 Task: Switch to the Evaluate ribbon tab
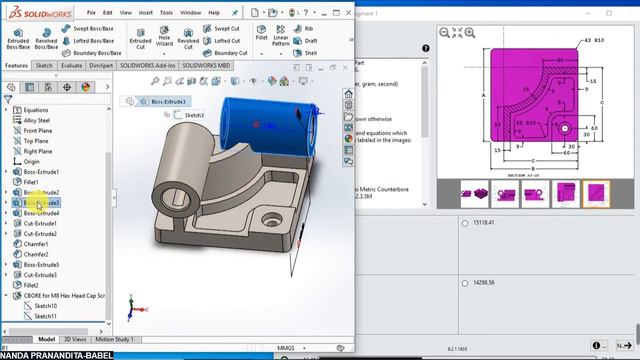[x=71, y=65]
